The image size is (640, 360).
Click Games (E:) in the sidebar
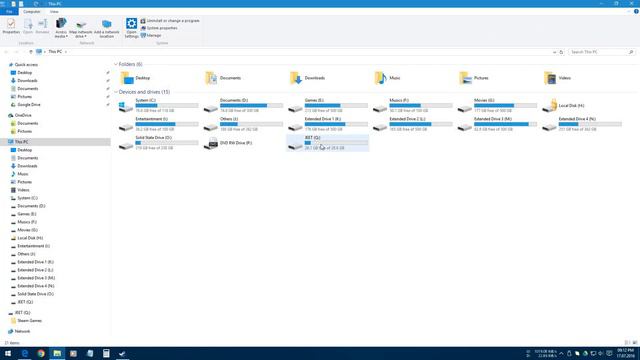coord(27,214)
